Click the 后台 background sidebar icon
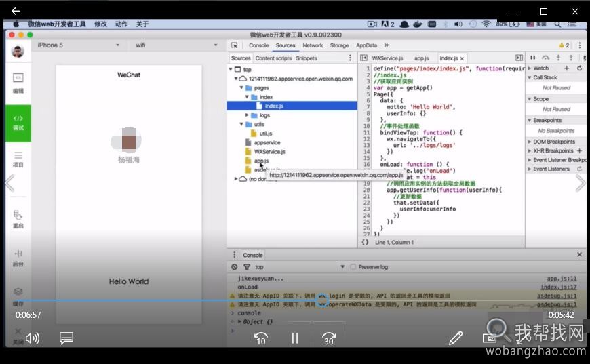The width and height of the screenshot is (590, 364). coord(18,258)
